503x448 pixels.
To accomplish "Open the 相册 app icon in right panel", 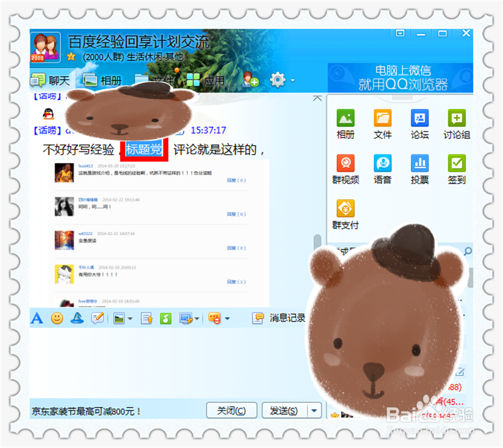I will tap(345, 124).
